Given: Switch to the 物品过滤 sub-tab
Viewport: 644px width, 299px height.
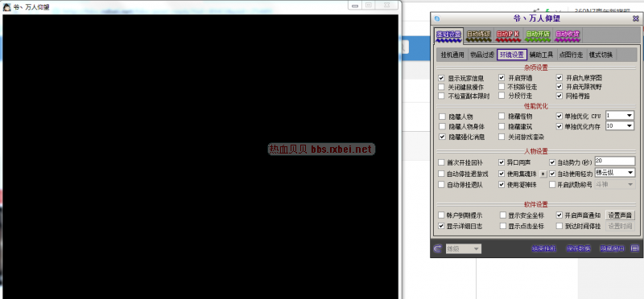Looking at the screenshot, I should point(482,55).
